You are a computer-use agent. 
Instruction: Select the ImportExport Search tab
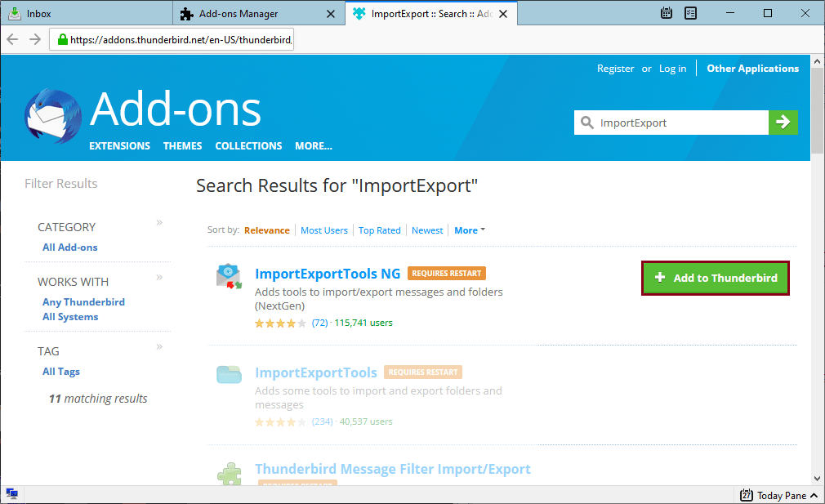[431, 13]
